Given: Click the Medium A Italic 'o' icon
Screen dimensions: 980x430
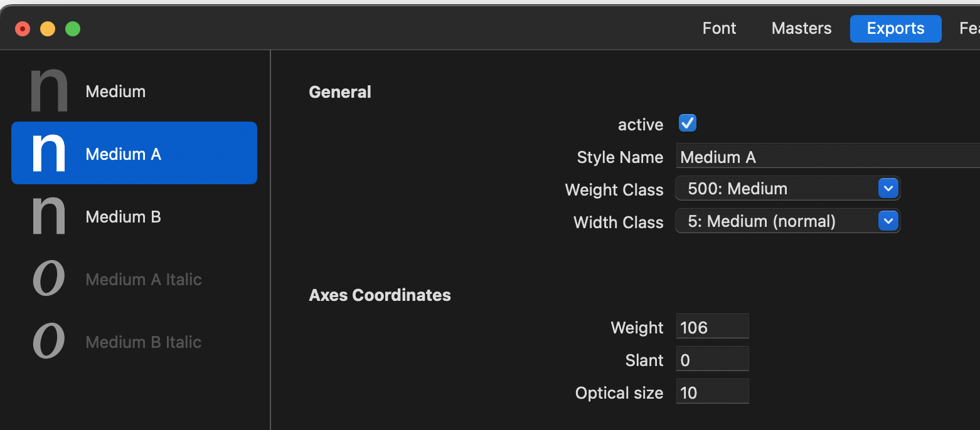Looking at the screenshot, I should (x=49, y=279).
